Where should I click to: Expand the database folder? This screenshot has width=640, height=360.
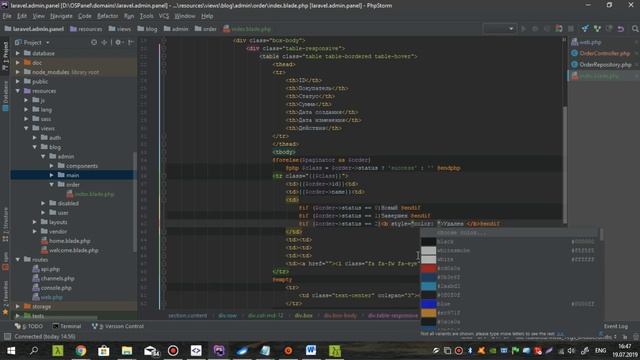pyautogui.click(x=18, y=53)
